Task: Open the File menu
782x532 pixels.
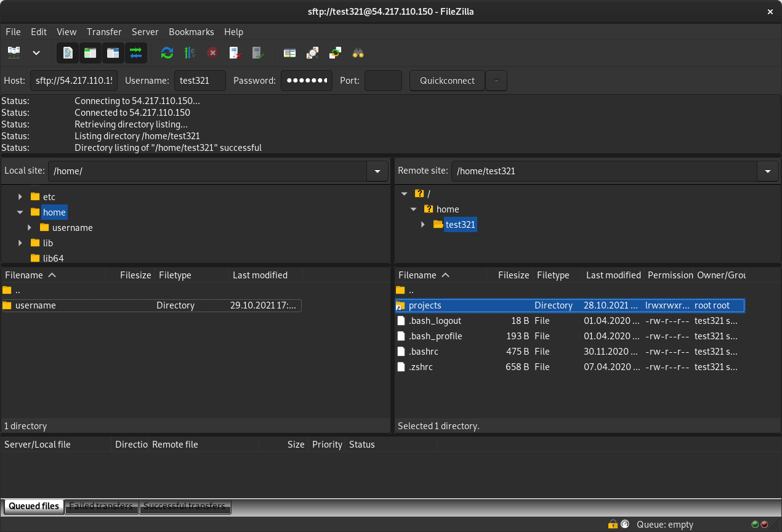Action: click(13, 32)
